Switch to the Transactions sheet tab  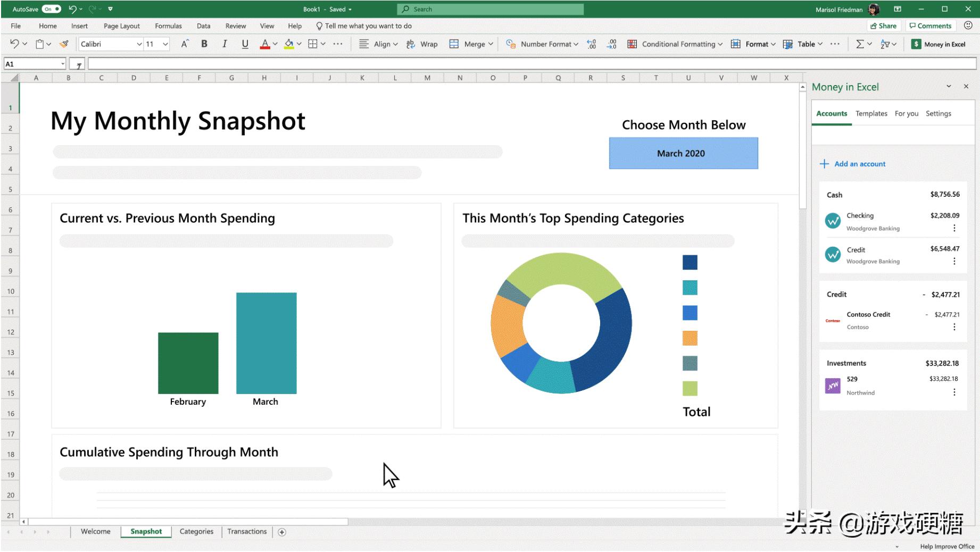coord(247,531)
